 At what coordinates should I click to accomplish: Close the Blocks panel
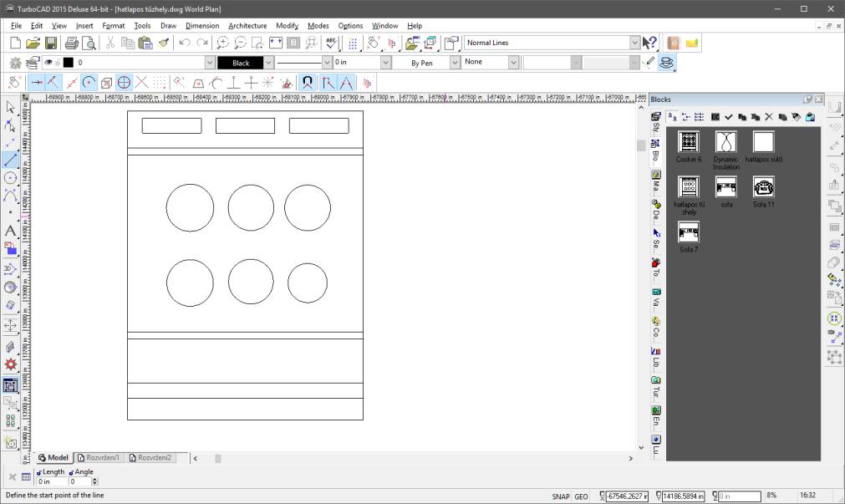click(818, 99)
